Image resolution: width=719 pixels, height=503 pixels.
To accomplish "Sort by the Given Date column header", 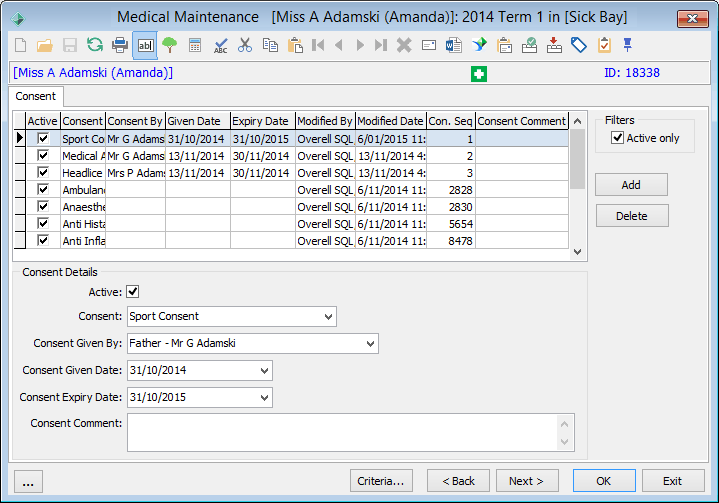I will [198, 121].
